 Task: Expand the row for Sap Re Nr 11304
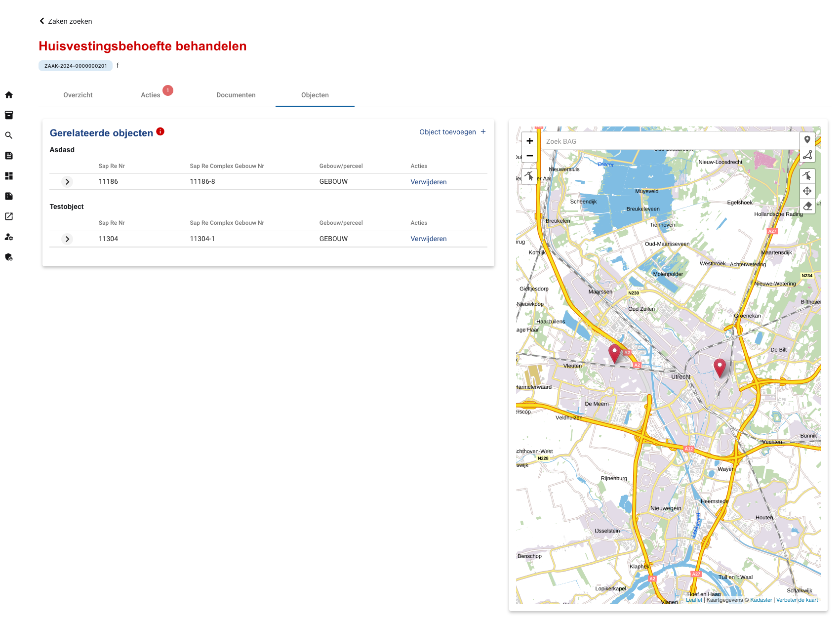pos(67,239)
